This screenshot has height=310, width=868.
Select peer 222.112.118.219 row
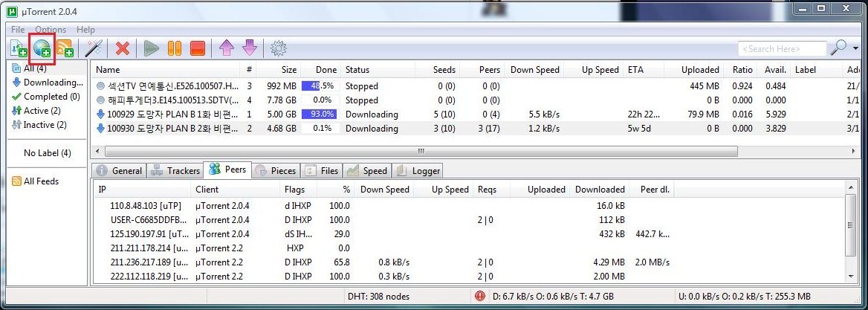coord(470,277)
